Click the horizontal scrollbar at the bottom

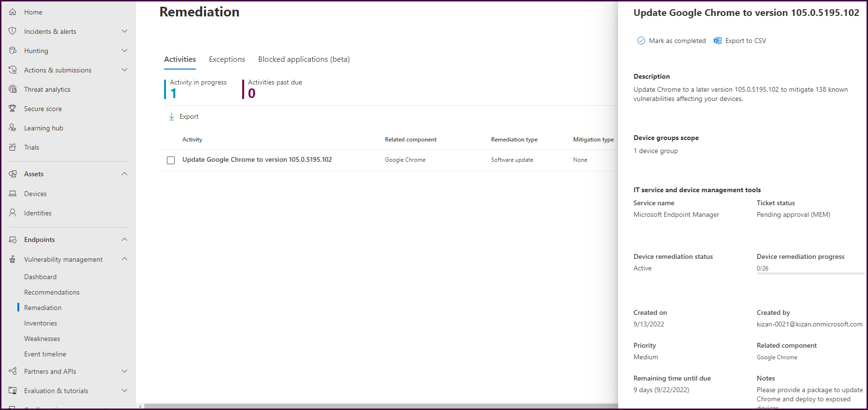pos(380,406)
